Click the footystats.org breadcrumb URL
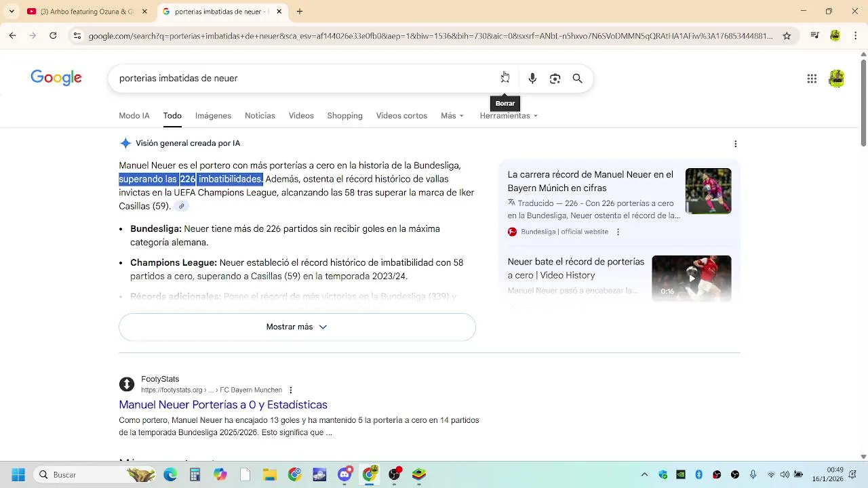 click(x=212, y=390)
